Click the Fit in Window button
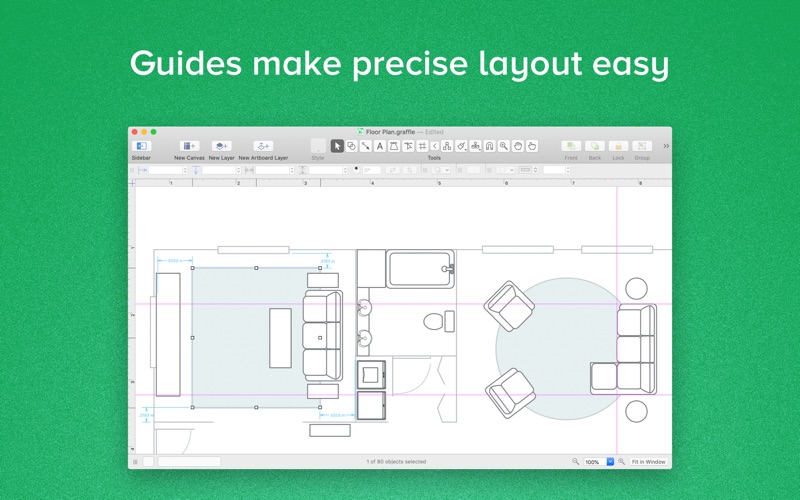 648,462
